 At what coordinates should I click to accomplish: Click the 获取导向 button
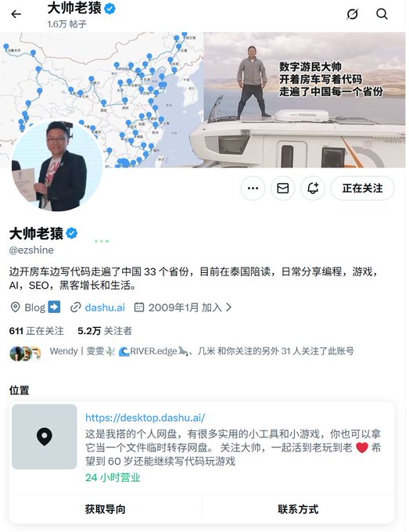pos(105,509)
